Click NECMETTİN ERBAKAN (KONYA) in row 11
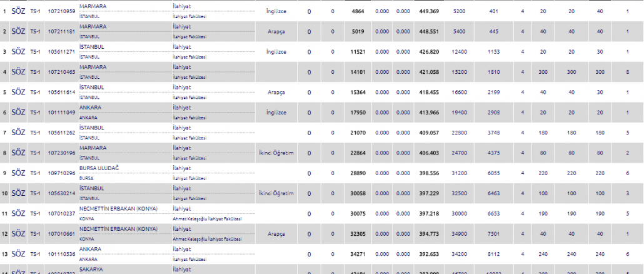The height and width of the screenshot is (274, 644). [118, 208]
